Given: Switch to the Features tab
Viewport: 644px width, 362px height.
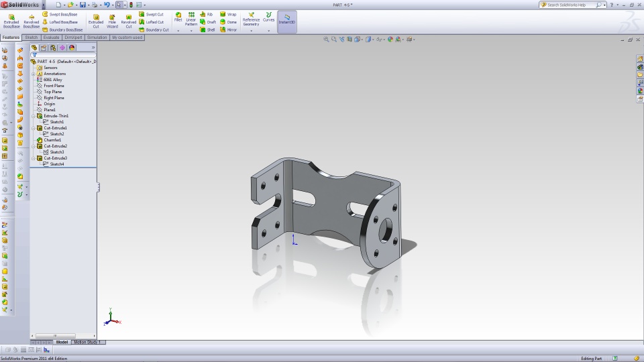Looking at the screenshot, I should click(x=11, y=38).
